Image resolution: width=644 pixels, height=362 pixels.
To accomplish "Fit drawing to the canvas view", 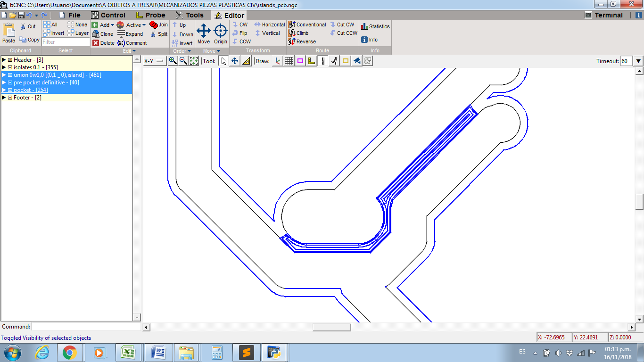I will tap(194, 61).
